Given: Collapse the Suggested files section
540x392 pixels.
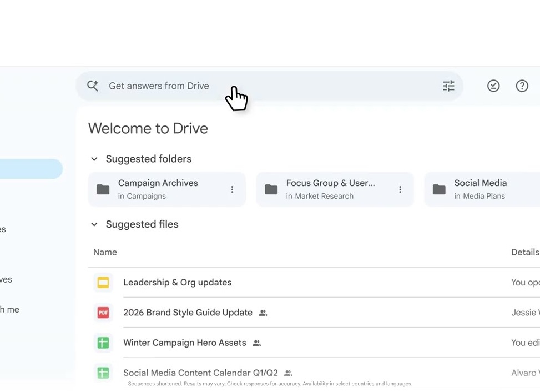Looking at the screenshot, I should (94, 224).
